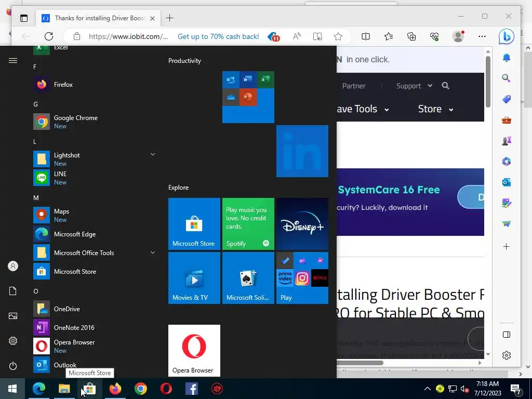Open Edge Settings and more menu

[482, 36]
